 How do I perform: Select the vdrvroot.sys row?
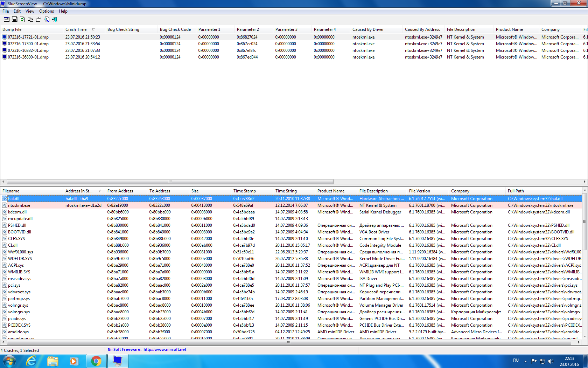tap(291, 292)
